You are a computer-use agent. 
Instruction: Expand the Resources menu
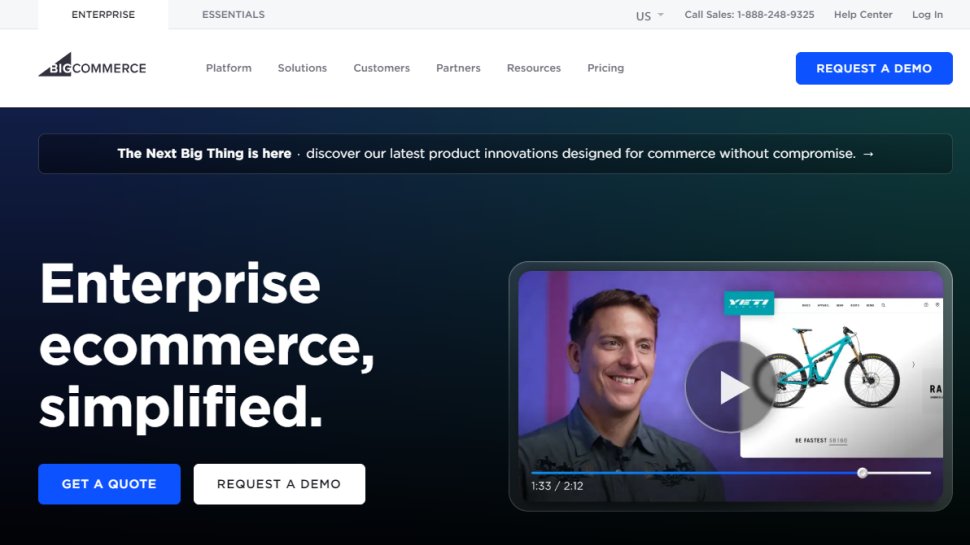533,68
